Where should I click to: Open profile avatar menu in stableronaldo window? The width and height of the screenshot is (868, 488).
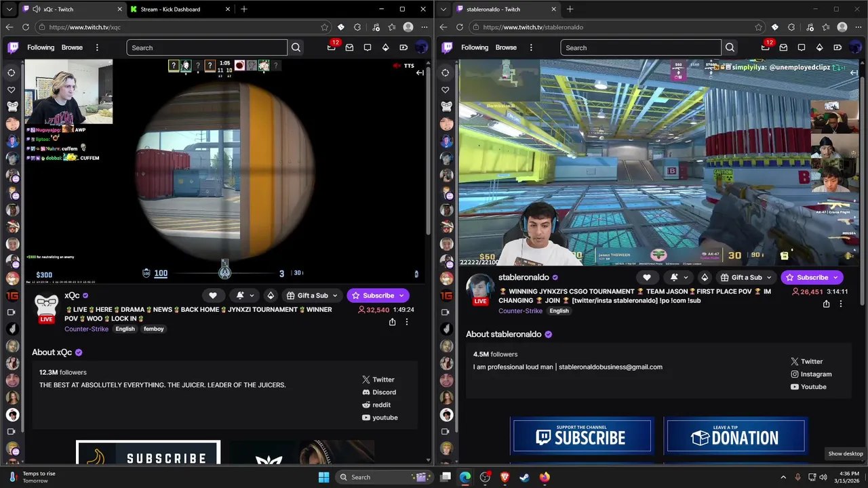click(x=854, y=47)
